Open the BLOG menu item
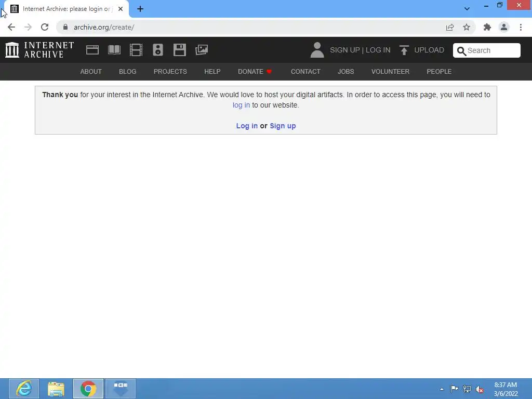The width and height of the screenshot is (532, 399). coord(128,72)
